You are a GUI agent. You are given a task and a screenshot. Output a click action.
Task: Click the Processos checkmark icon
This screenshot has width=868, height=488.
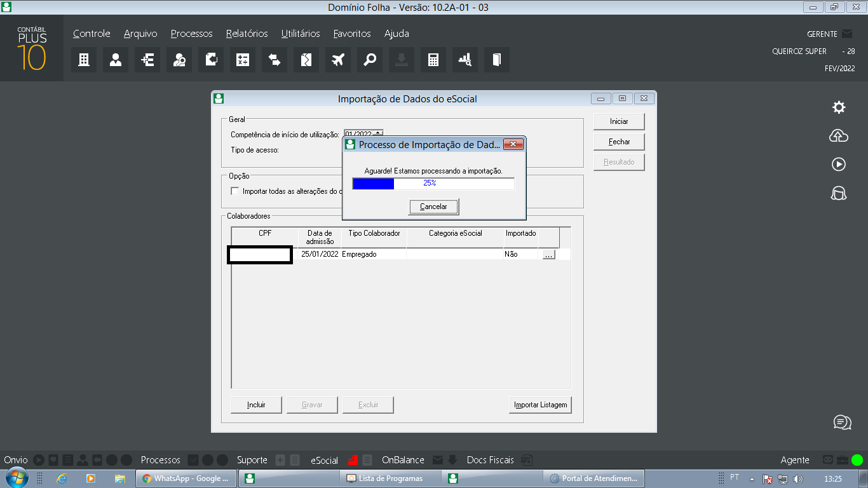[194, 460]
